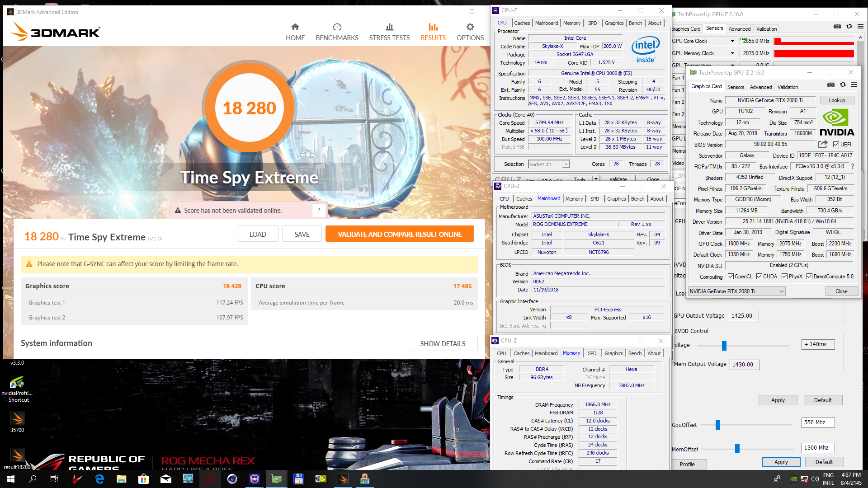Click GpuOffset slider handle
Viewport: 868px width, 488px height.
[x=718, y=425]
